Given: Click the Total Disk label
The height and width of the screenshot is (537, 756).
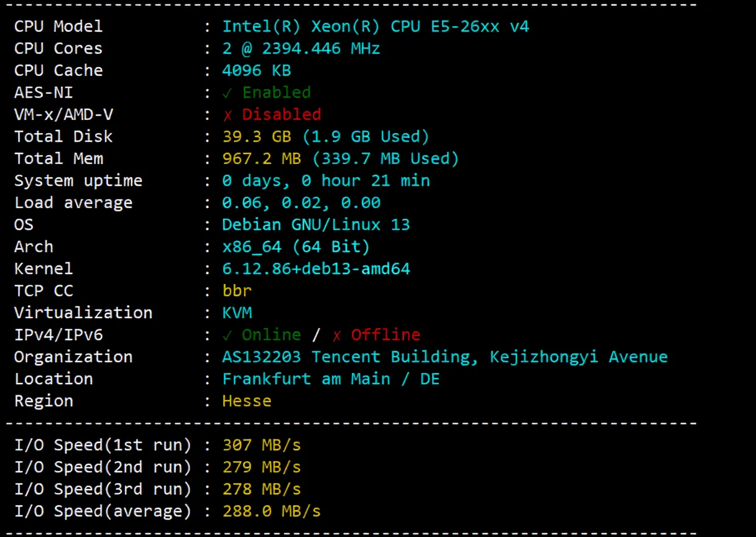Looking at the screenshot, I should pyautogui.click(x=63, y=137).
